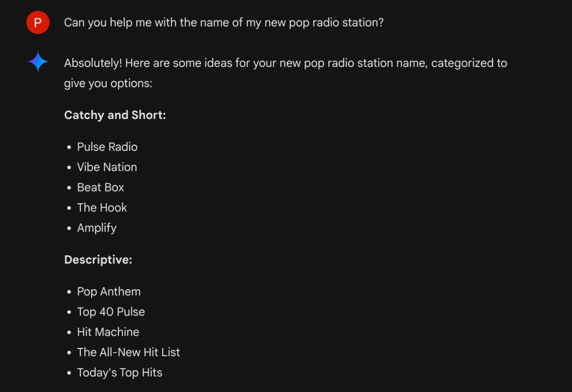Select "The All-New Hit List" suggestion
The height and width of the screenshot is (392, 572).
(x=128, y=352)
